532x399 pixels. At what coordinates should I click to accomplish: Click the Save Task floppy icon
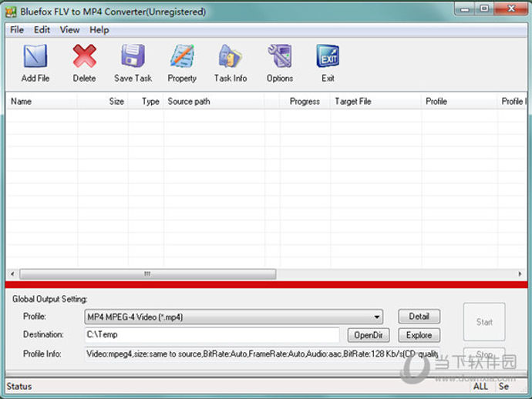pos(133,56)
